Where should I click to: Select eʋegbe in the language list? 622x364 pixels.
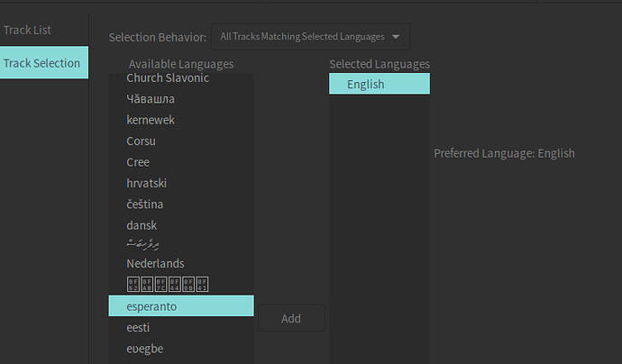[x=145, y=349]
